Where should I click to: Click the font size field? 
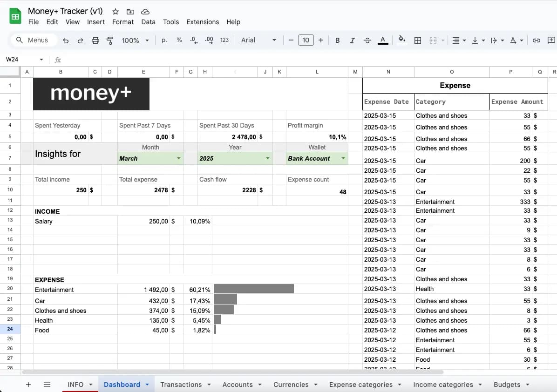[x=306, y=40]
